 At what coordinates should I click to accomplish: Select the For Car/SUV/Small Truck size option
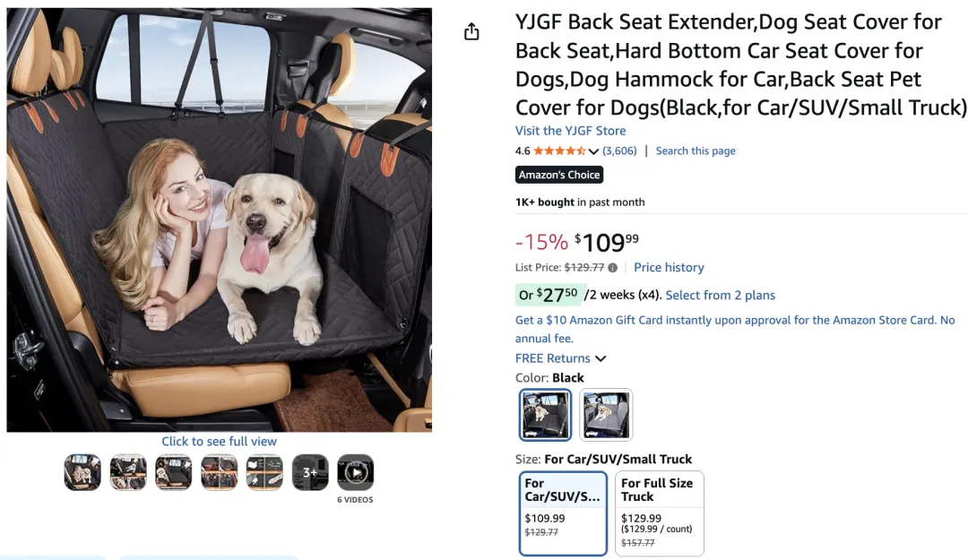[x=563, y=513]
